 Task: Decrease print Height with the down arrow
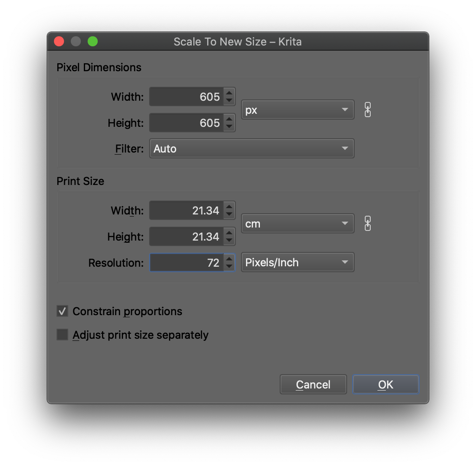point(229,241)
